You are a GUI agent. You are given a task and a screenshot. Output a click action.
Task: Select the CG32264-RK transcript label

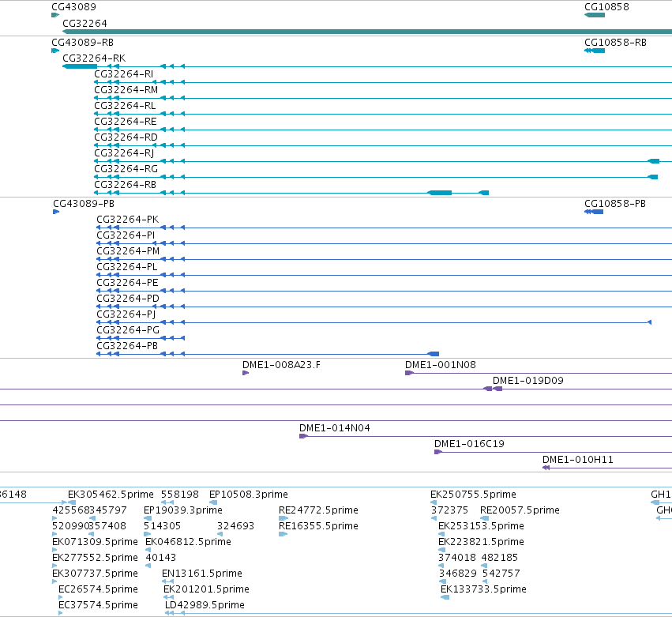(94, 58)
